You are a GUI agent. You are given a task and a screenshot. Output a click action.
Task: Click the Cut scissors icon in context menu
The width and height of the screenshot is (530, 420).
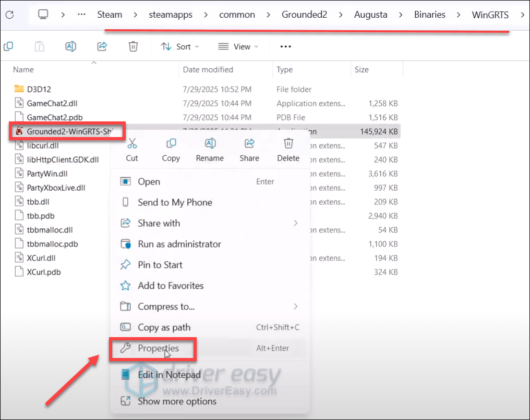(x=132, y=143)
